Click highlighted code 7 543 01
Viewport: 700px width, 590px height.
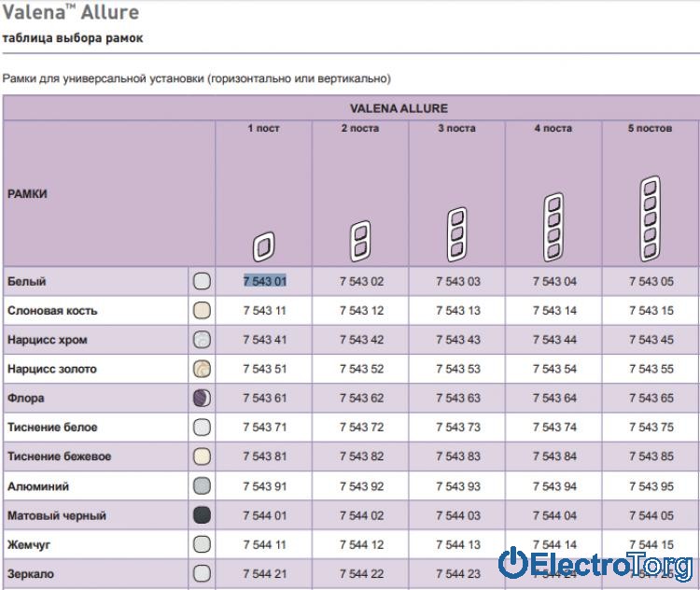pos(265,281)
